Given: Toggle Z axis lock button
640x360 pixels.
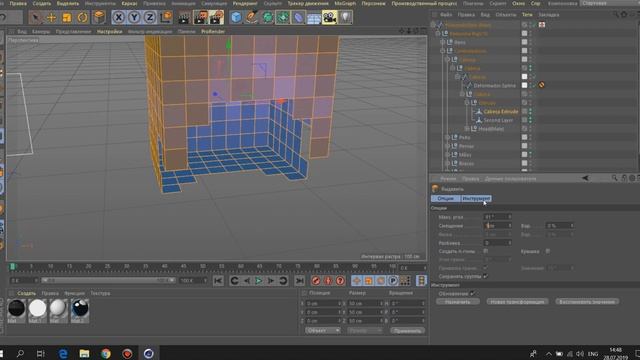Looking at the screenshot, I should tap(149, 18).
